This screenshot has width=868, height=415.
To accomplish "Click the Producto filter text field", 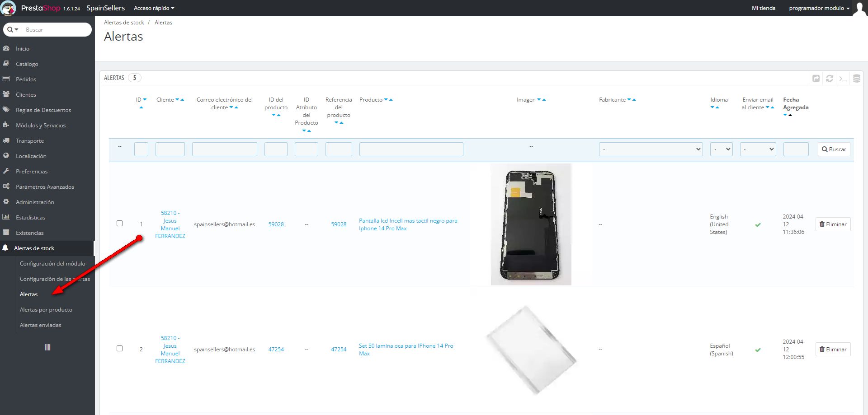I will (x=411, y=149).
